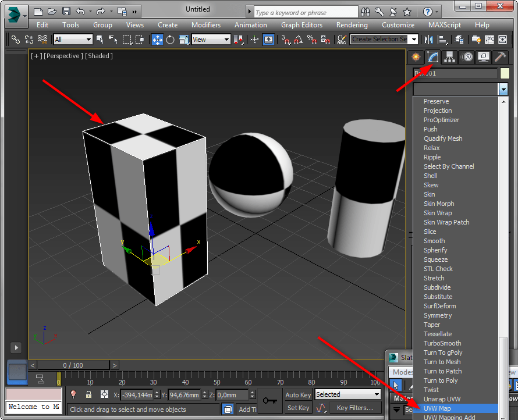Open the Hierarchy command panel tab

pos(449,56)
